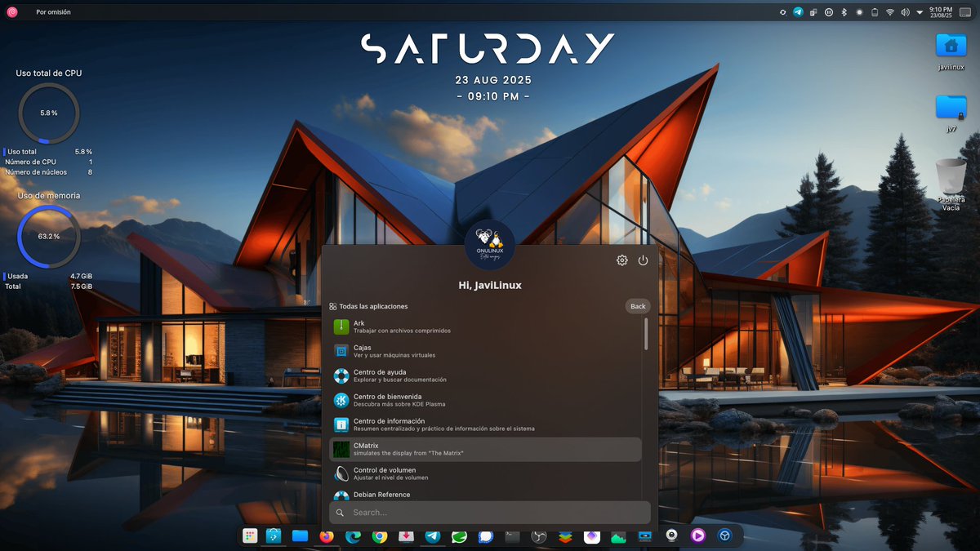Image resolution: width=980 pixels, height=551 pixels.
Task: Click the GNU/Linux user avatar
Action: click(490, 244)
